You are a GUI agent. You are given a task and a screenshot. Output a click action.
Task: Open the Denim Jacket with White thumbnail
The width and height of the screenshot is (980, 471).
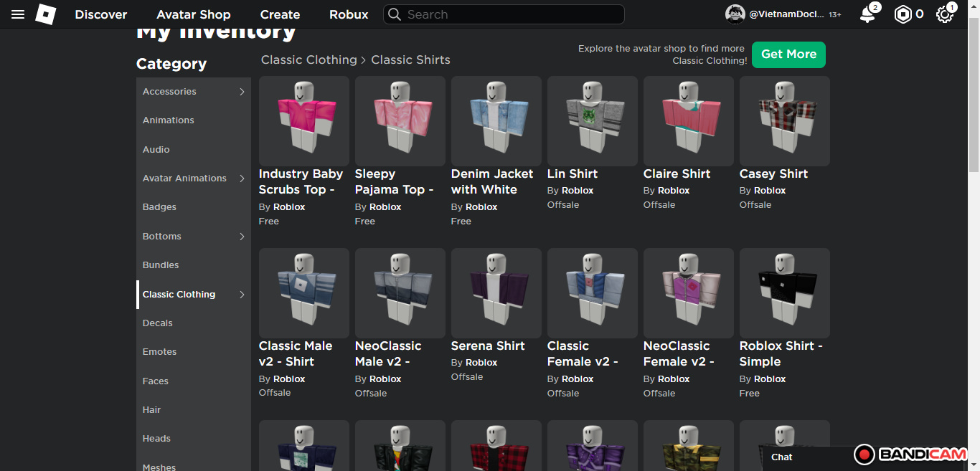(496, 121)
